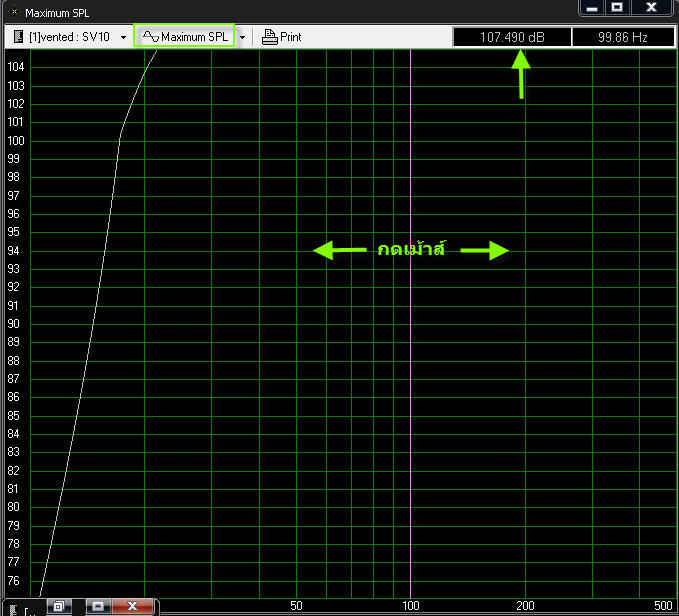The image size is (679, 616).
Task: Expand the graph type dropdown arrow beside Maximum SPL
Action: click(x=242, y=38)
